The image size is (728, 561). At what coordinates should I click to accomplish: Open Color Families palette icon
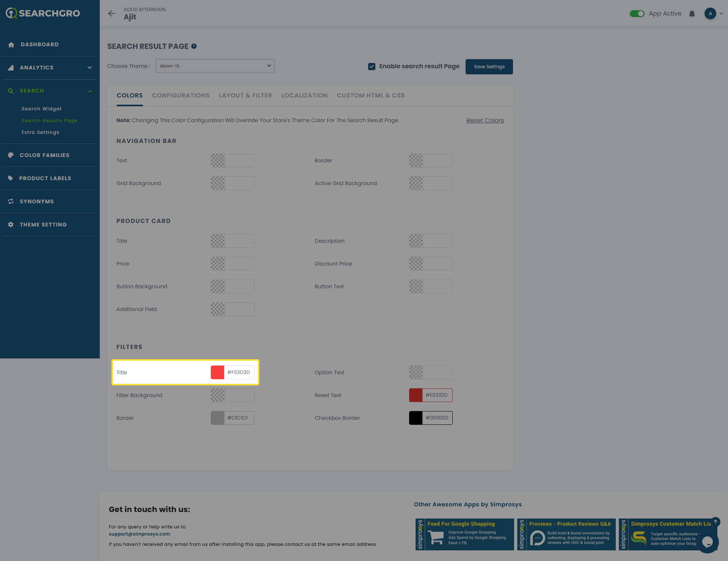[11, 155]
